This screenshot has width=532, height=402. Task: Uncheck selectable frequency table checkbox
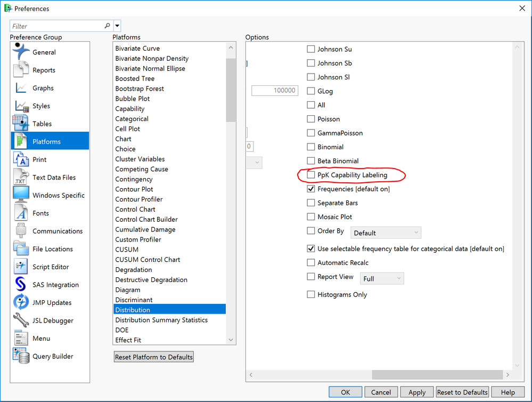click(311, 248)
